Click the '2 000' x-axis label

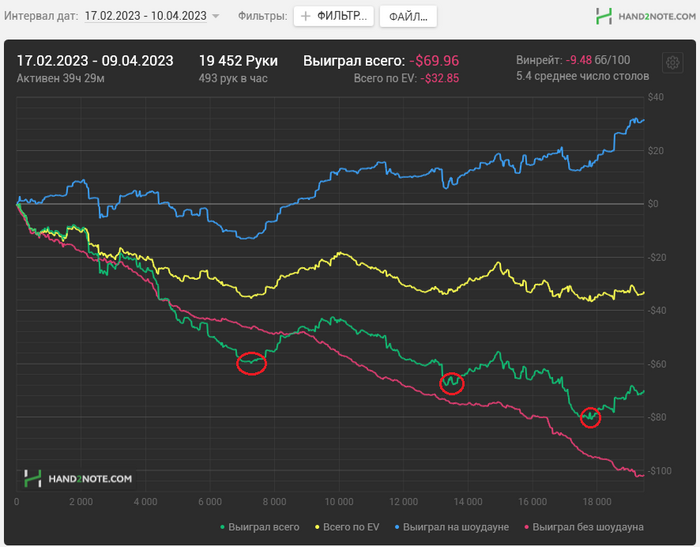click(x=81, y=501)
